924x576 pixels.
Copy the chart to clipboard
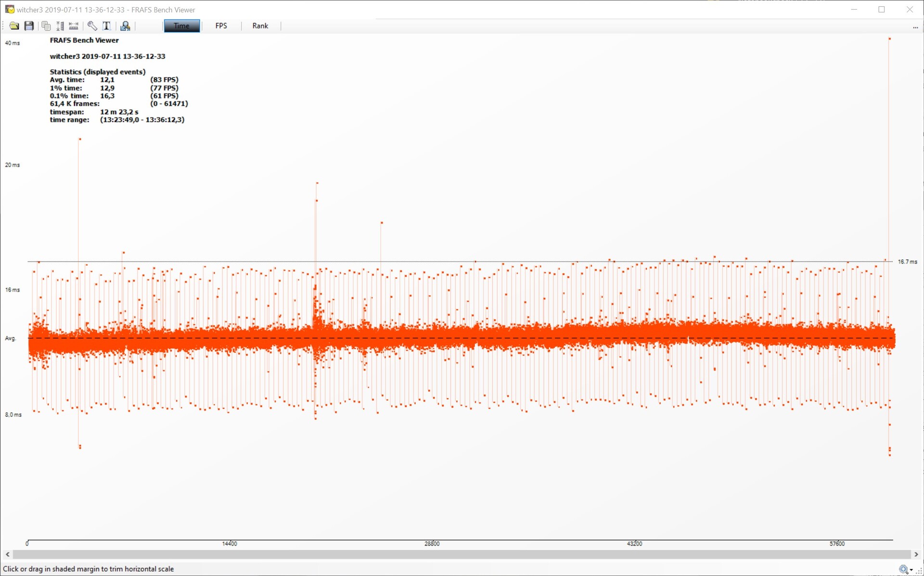click(x=46, y=26)
